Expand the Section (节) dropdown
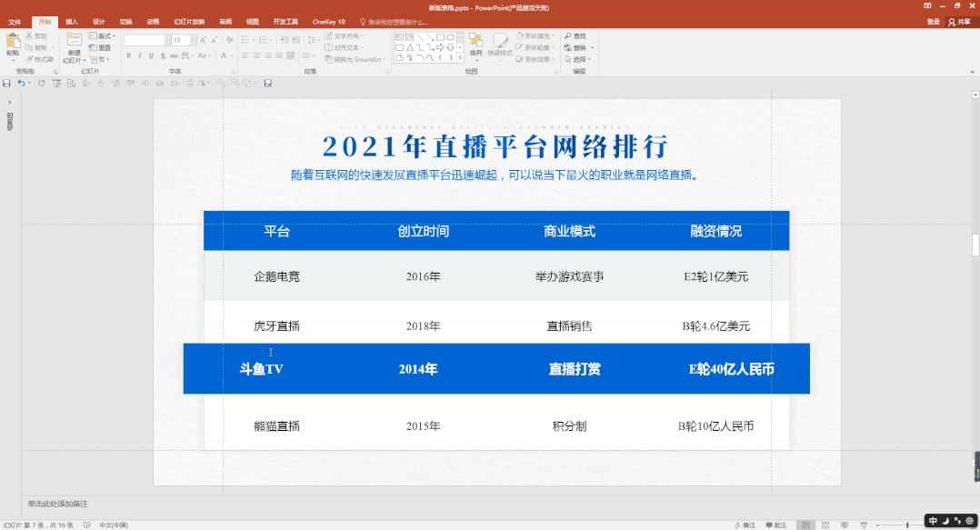Screen dimensions: 980x530 [99, 59]
